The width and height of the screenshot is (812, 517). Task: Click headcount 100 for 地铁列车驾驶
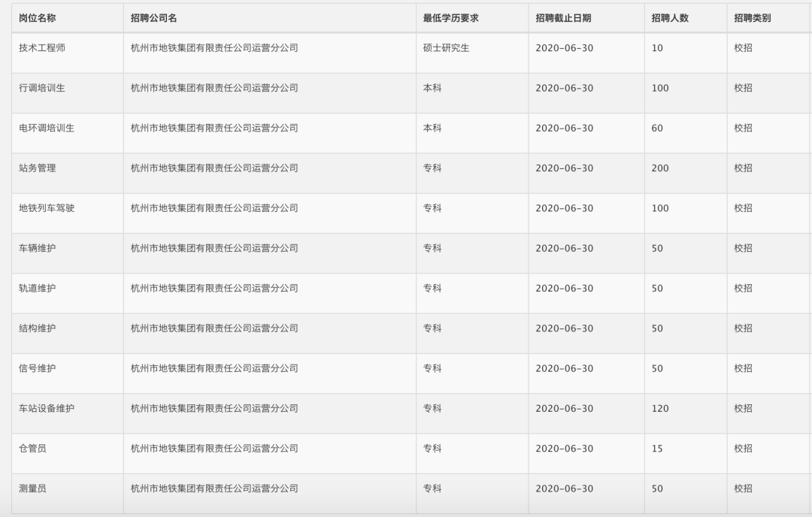coord(660,208)
